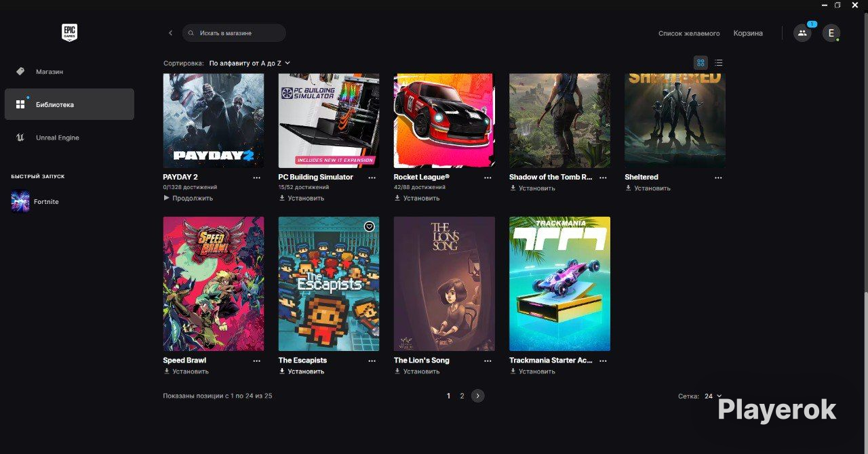Click the next page arrow button
Image resolution: width=868 pixels, height=454 pixels.
tap(478, 396)
